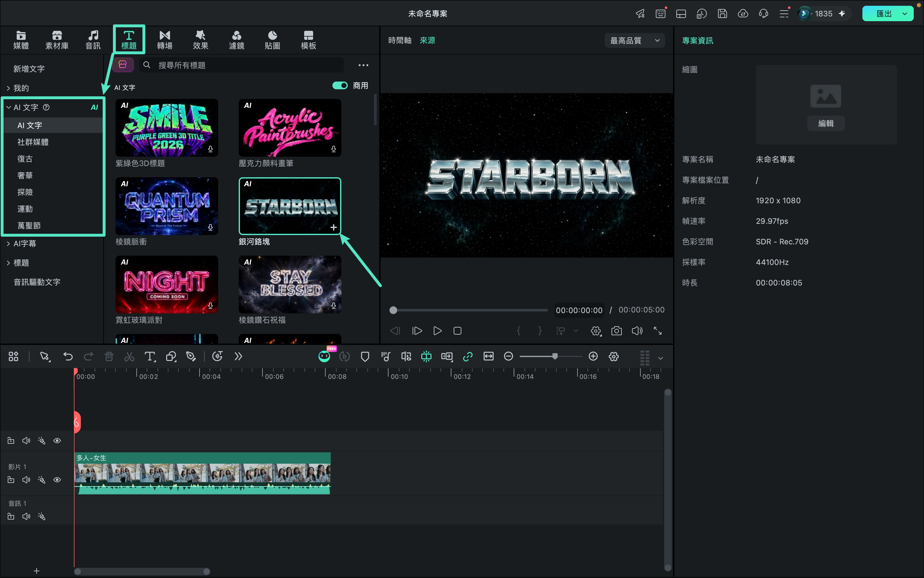The width and height of the screenshot is (924, 578).
Task: Lock the 音訊 1 track
Action: (x=11, y=516)
